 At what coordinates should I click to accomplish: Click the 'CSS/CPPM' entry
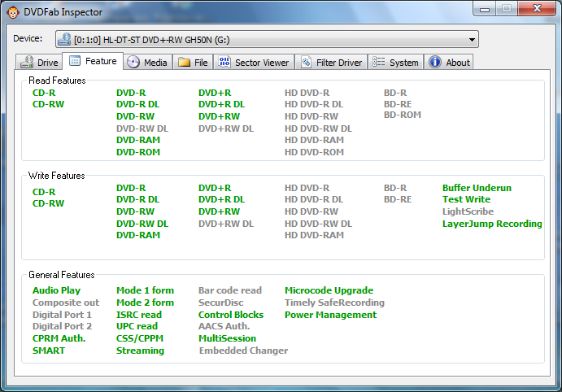click(139, 338)
